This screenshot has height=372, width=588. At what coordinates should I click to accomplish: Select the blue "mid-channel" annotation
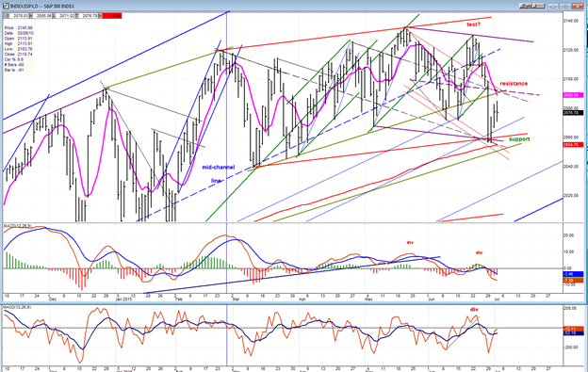tap(219, 167)
